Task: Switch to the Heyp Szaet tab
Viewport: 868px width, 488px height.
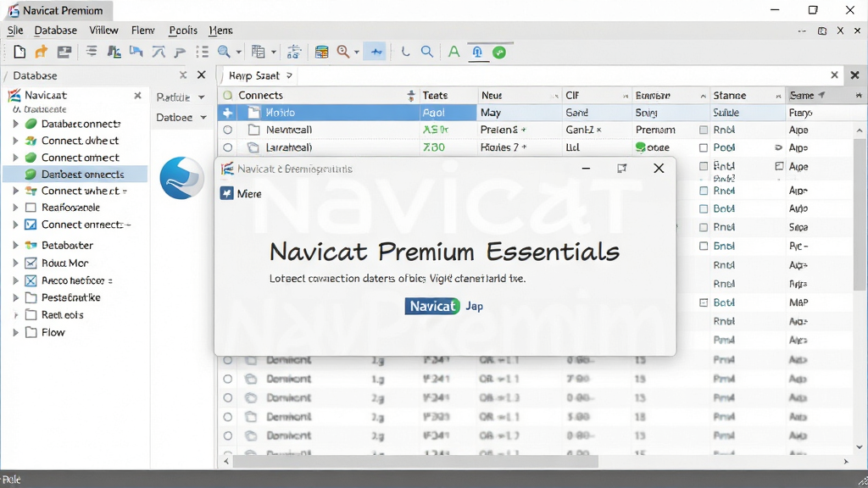Action: pyautogui.click(x=259, y=75)
